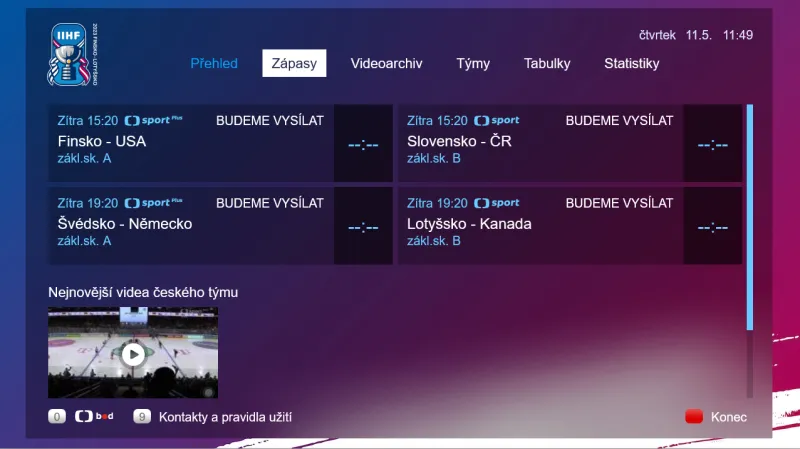Click the BUDEME VYSÍLAT label on Finsko - USA
Image resolution: width=800 pixels, height=449 pixels.
click(x=269, y=121)
